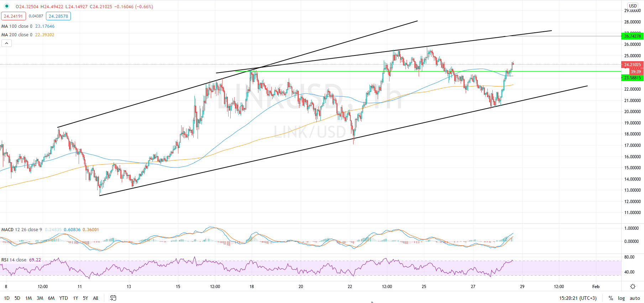
Task: Click the MA 100 value 23.17646
Action: pyautogui.click(x=45, y=26)
